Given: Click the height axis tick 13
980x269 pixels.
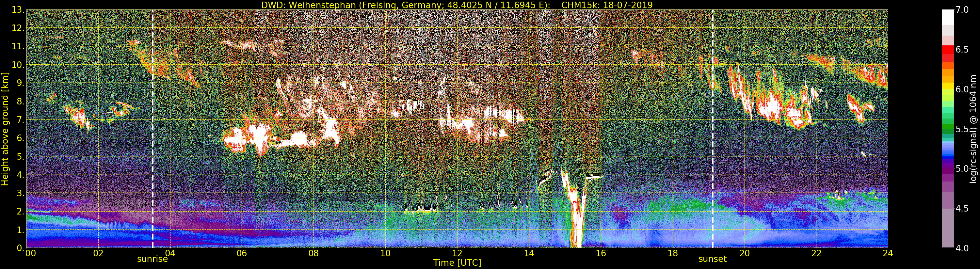Looking at the screenshot, I should (18, 10).
